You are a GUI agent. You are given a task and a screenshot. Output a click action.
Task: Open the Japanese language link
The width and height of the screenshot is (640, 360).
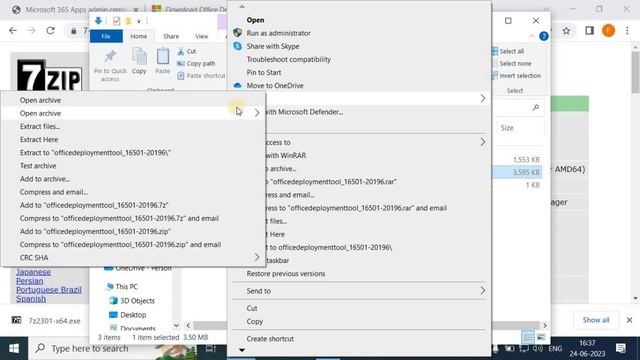tap(33, 272)
